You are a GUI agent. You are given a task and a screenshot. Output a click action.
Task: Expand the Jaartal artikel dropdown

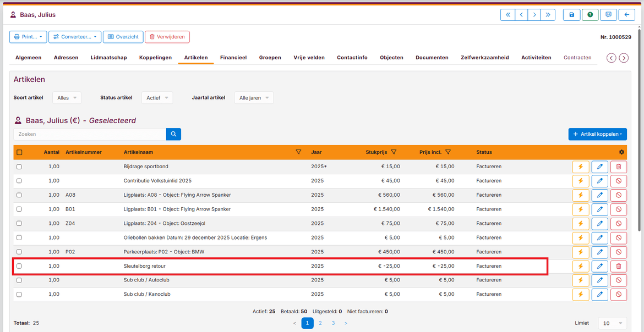(x=254, y=98)
